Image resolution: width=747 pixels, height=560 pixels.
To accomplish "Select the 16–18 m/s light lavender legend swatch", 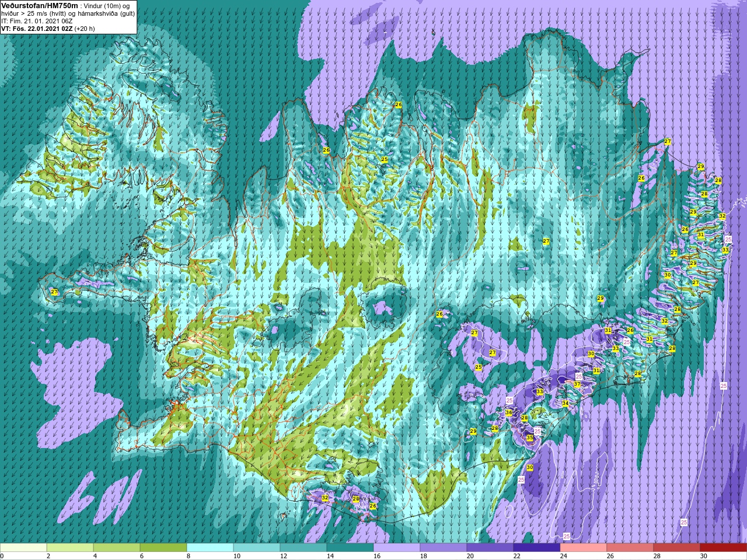I will [x=397, y=548].
